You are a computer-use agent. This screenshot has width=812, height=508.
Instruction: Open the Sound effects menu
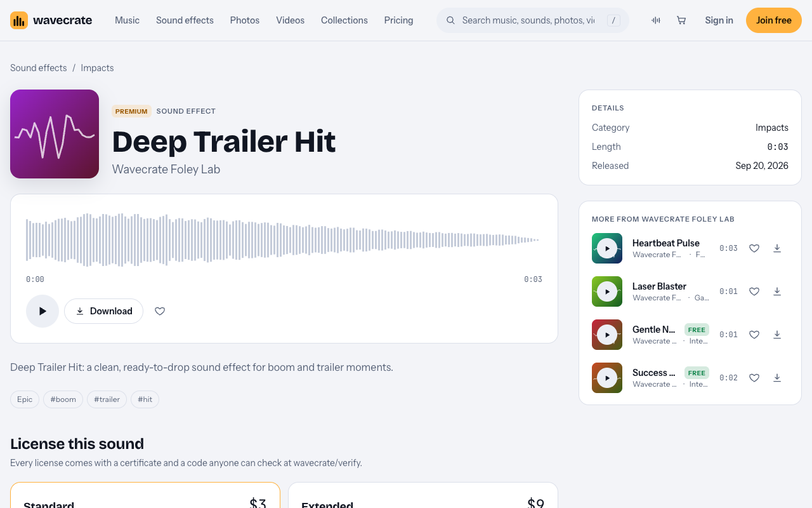click(x=185, y=20)
